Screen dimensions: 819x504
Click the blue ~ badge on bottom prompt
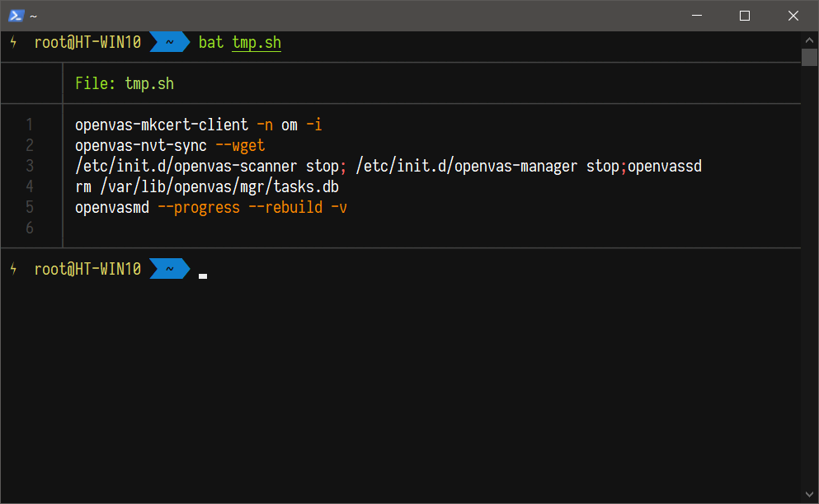tap(169, 269)
